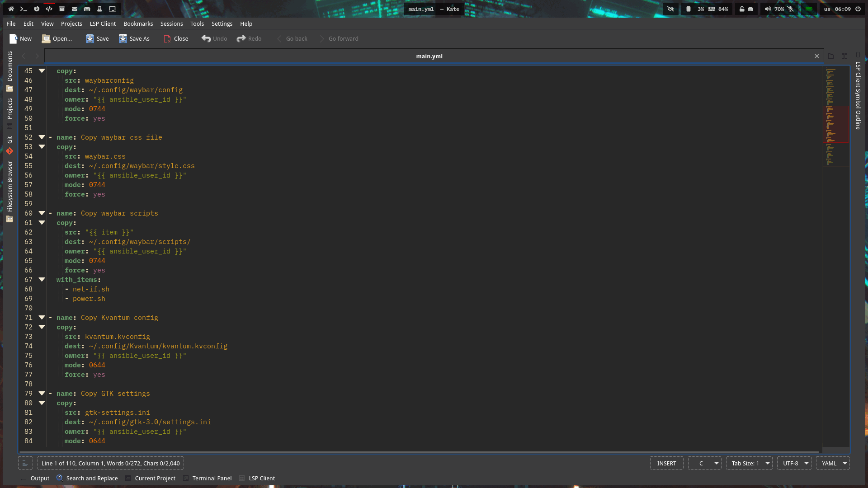Collapse the Copy waybar scripts fold
Screen dimensions: 868x488
[42, 213]
